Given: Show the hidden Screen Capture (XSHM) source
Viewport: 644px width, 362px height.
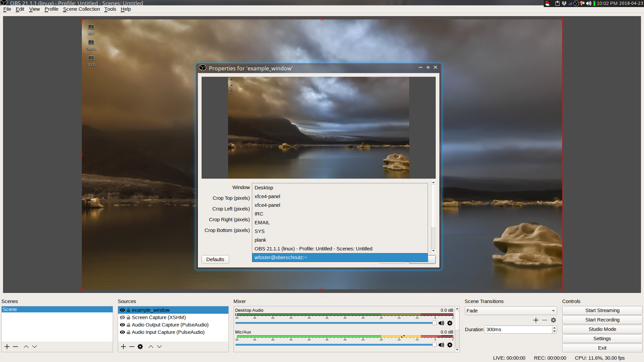Looking at the screenshot, I should [122, 317].
